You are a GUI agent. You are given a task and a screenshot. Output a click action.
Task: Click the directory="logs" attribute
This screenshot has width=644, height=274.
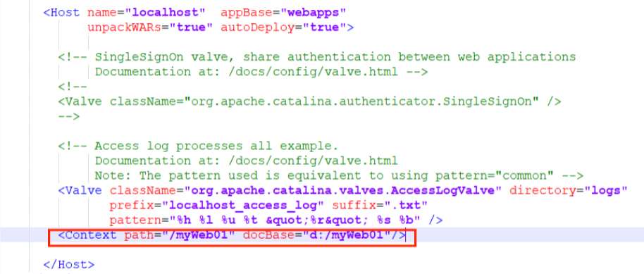click(569, 191)
